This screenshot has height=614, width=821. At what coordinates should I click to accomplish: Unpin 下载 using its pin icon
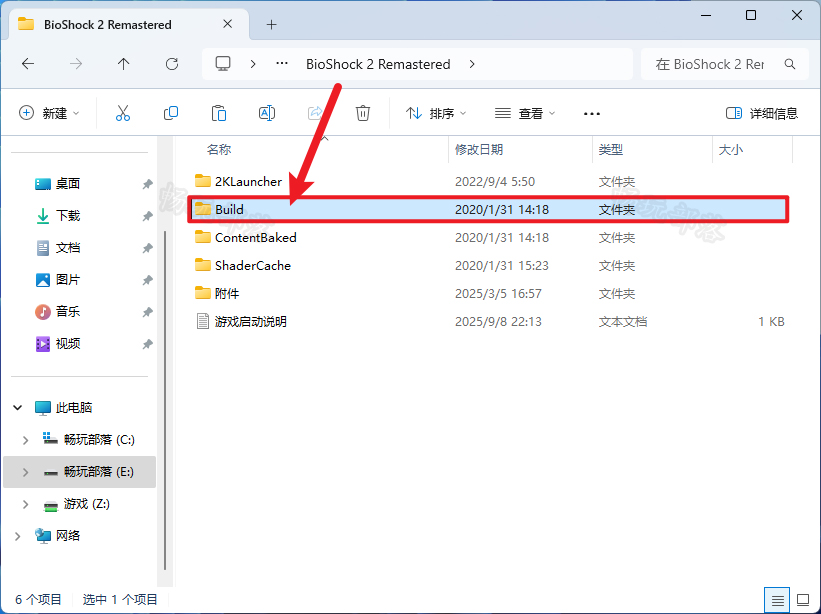pos(147,216)
